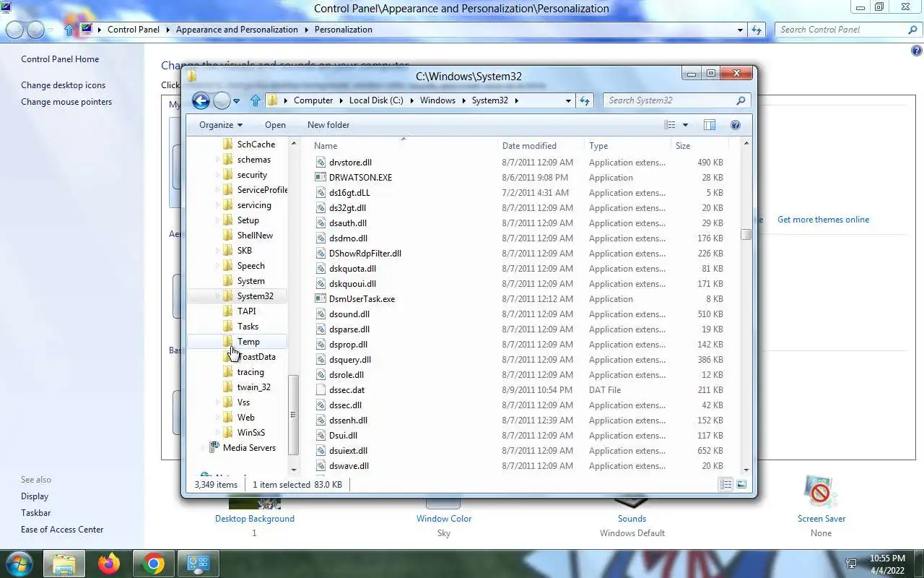The width and height of the screenshot is (924, 578).
Task: Launch Chrome from taskbar
Action: (154, 564)
